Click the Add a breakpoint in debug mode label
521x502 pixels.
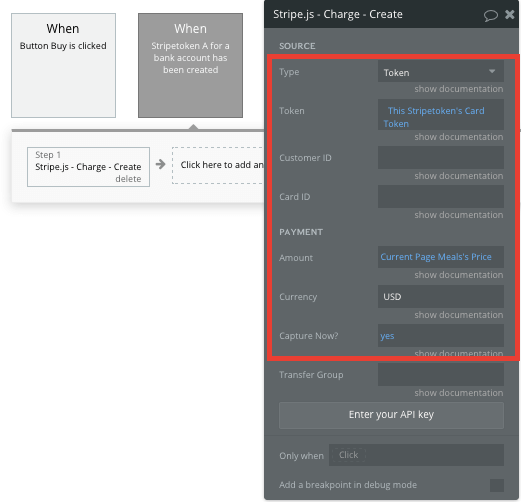348,485
